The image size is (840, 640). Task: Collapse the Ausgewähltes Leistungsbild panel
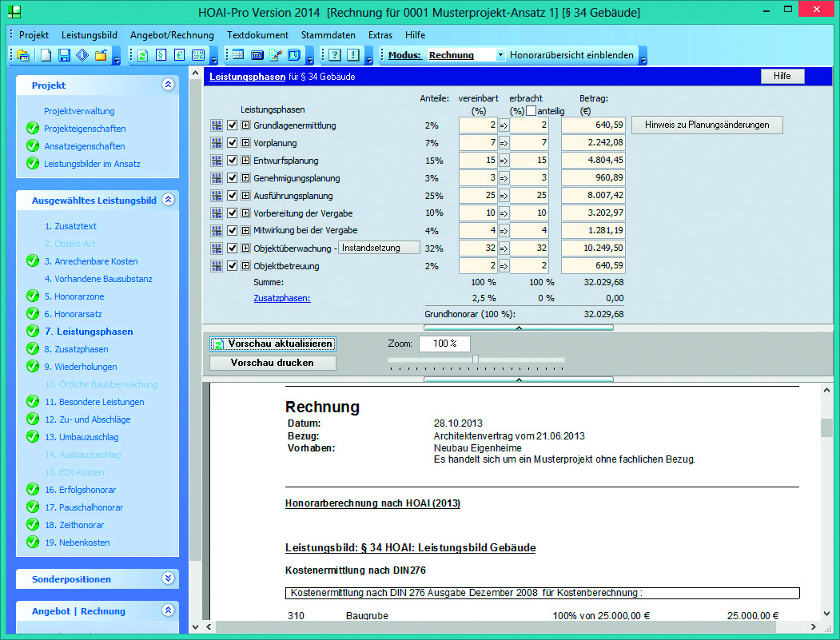coord(168,200)
